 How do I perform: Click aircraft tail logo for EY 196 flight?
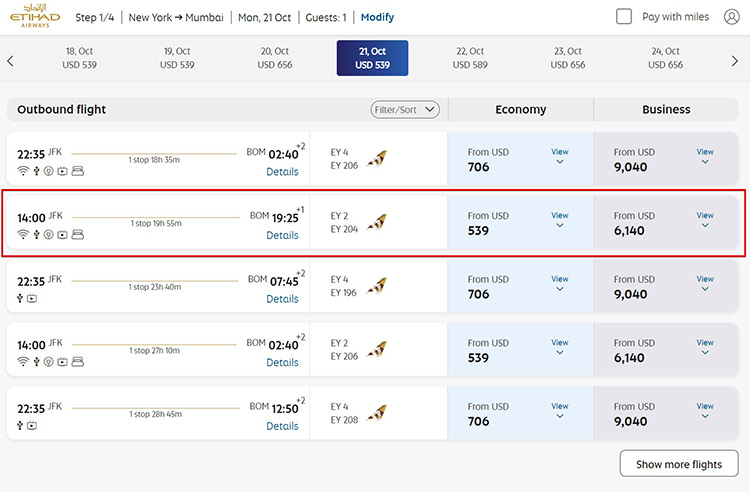pos(377,286)
